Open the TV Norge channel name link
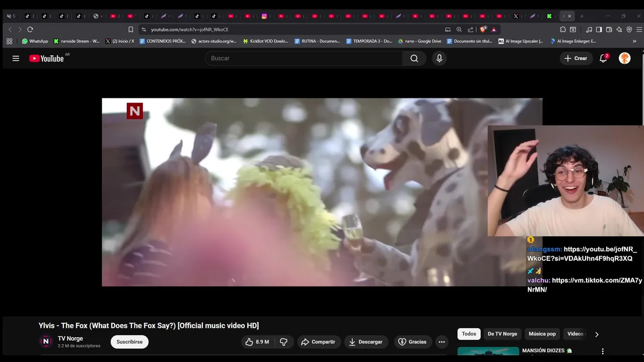 (x=70, y=338)
